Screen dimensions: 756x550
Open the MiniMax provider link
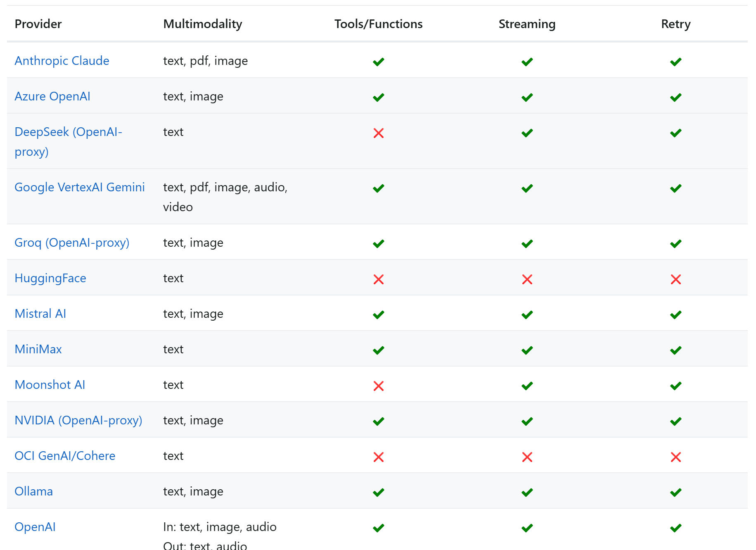click(38, 349)
